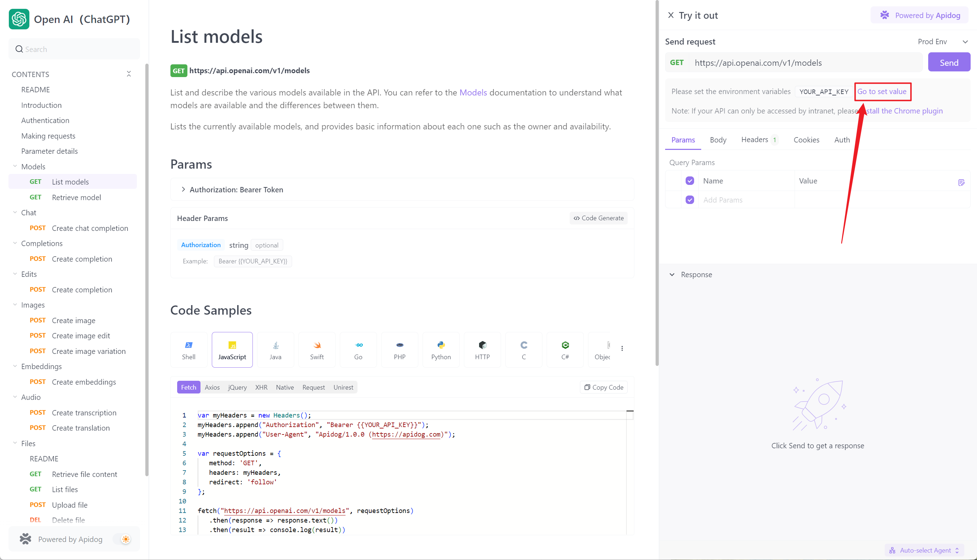This screenshot has height=560, width=977.
Task: Click the Send button
Action: pyautogui.click(x=949, y=62)
